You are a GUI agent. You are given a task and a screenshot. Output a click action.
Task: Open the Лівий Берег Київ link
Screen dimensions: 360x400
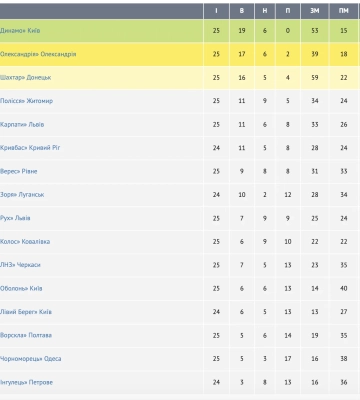pos(26,312)
